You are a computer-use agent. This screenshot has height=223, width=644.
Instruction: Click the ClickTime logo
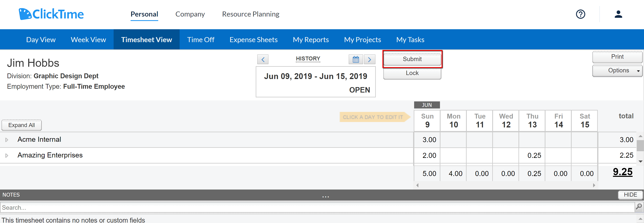coord(51,14)
